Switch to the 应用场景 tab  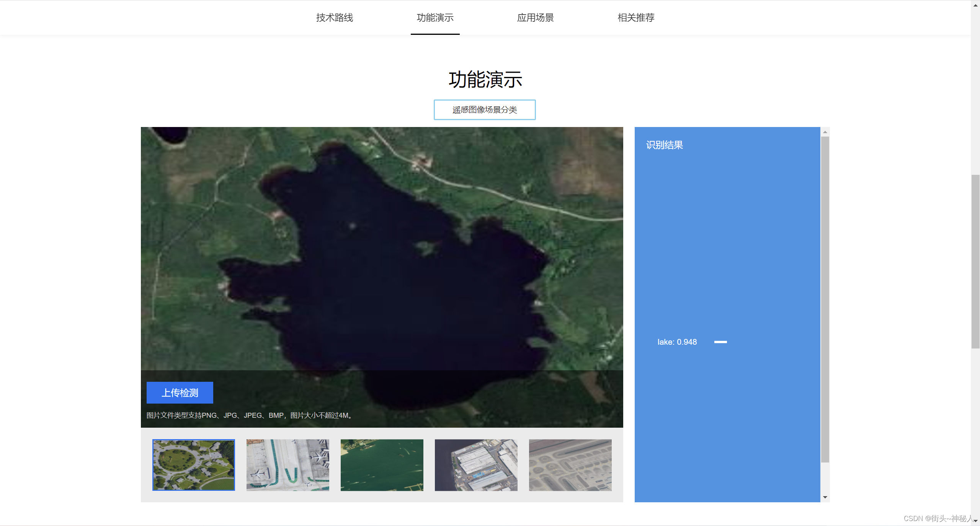coord(535,18)
